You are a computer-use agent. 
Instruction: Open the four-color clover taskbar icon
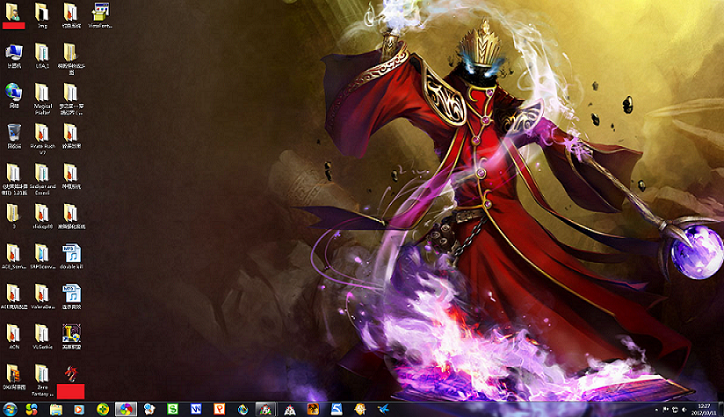coord(31,409)
